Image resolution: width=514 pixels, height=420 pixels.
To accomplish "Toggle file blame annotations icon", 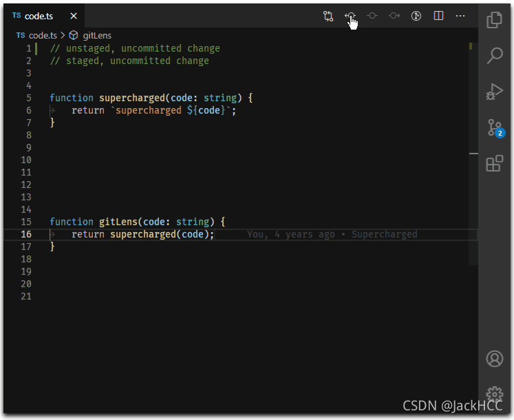I will (x=416, y=16).
